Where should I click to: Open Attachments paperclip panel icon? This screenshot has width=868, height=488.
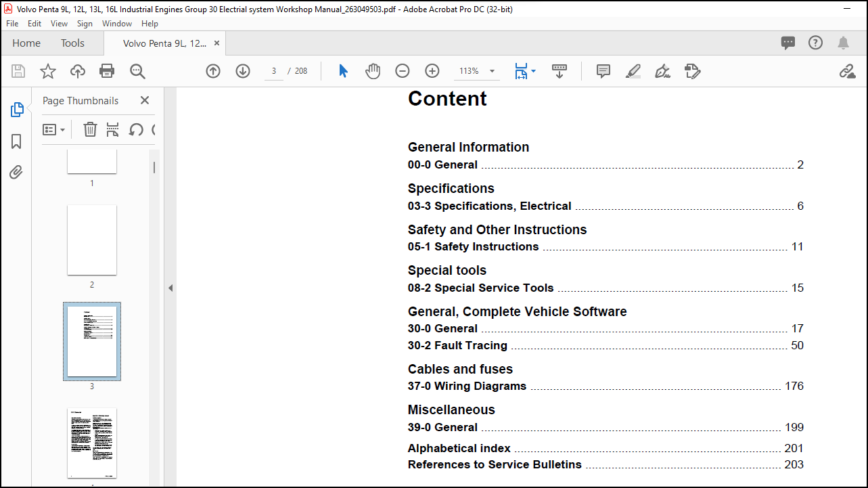coord(17,173)
